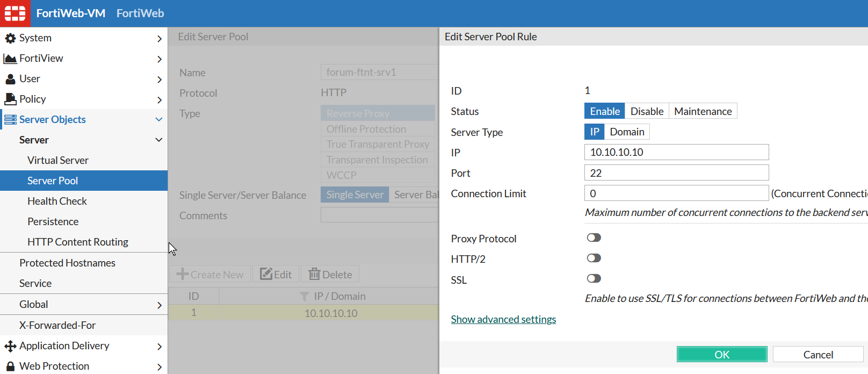Click the Create New plus icon

pos(183,274)
